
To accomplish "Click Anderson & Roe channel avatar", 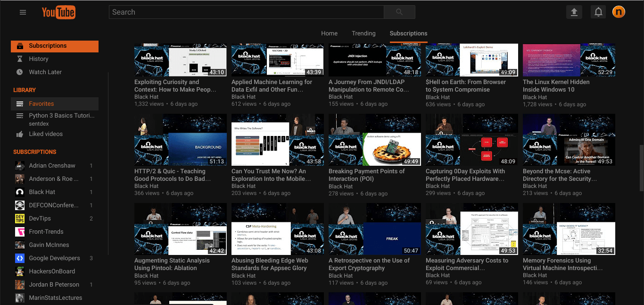I will click(20, 179).
